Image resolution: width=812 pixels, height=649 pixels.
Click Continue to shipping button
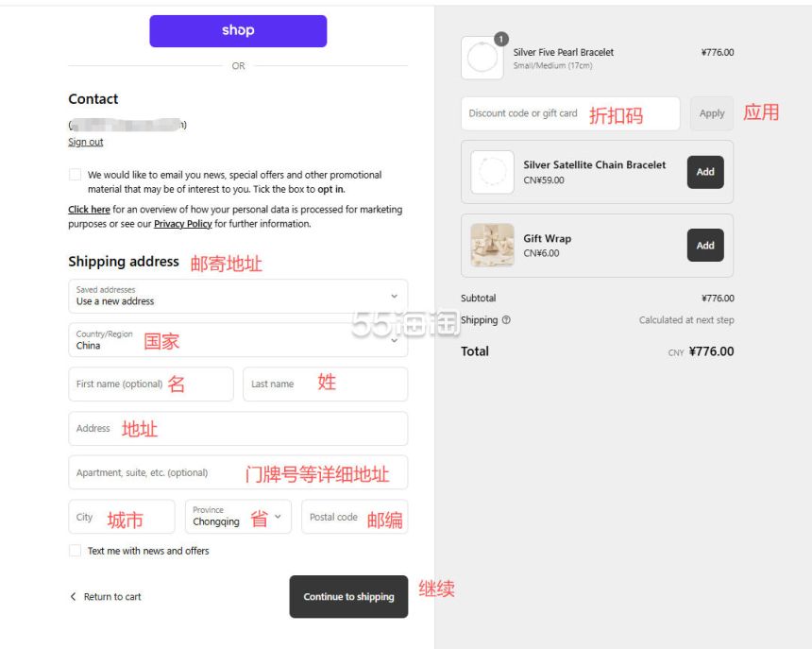[x=348, y=597]
